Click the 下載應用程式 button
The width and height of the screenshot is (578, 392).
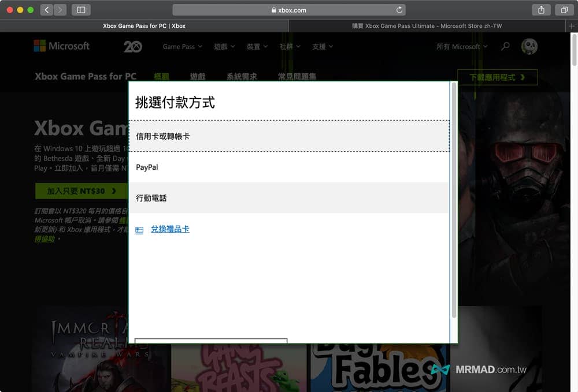pyautogui.click(x=497, y=77)
